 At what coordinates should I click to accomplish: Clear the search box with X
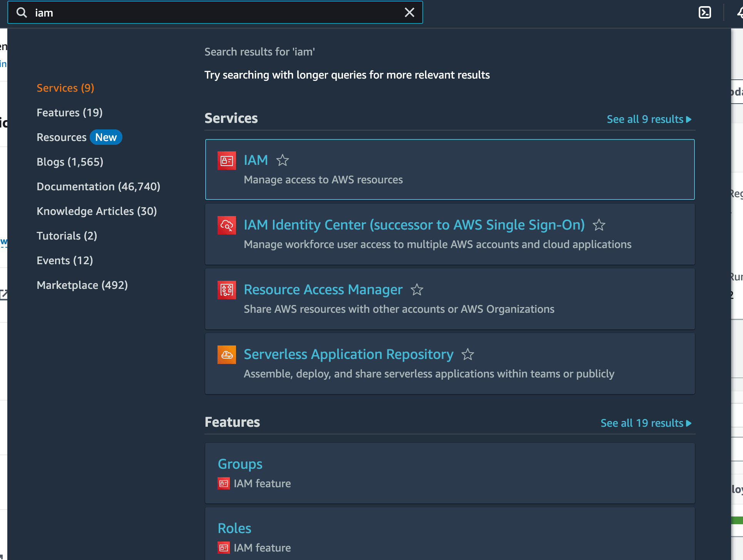coord(409,13)
